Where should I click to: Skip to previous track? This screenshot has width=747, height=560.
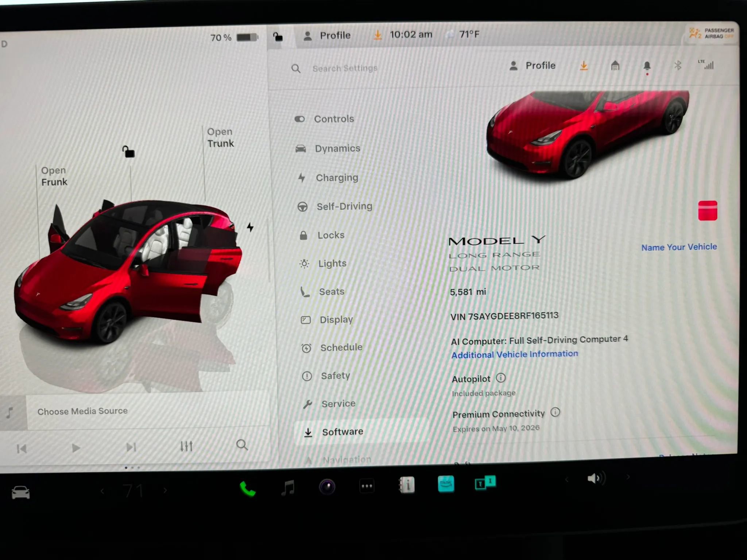(22, 448)
